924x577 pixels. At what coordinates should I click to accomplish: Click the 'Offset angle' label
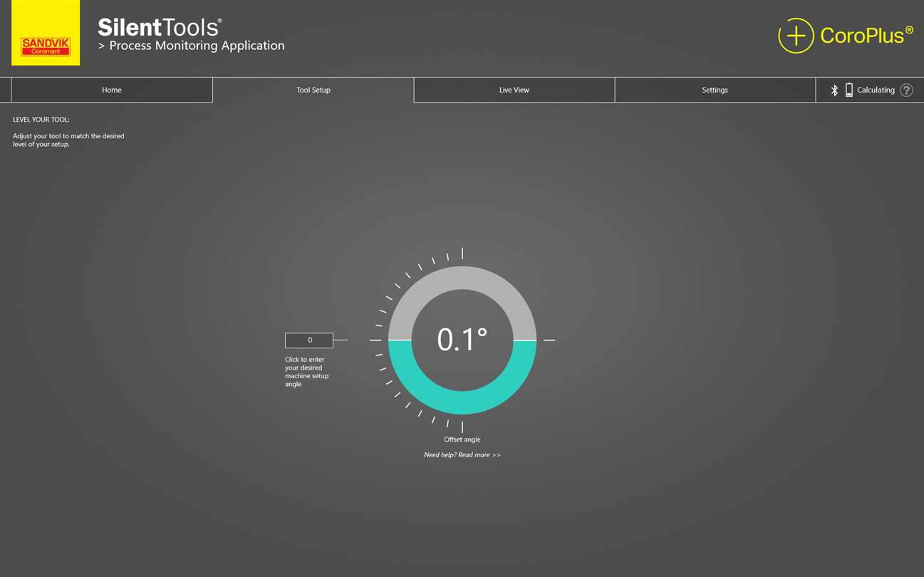pos(462,440)
